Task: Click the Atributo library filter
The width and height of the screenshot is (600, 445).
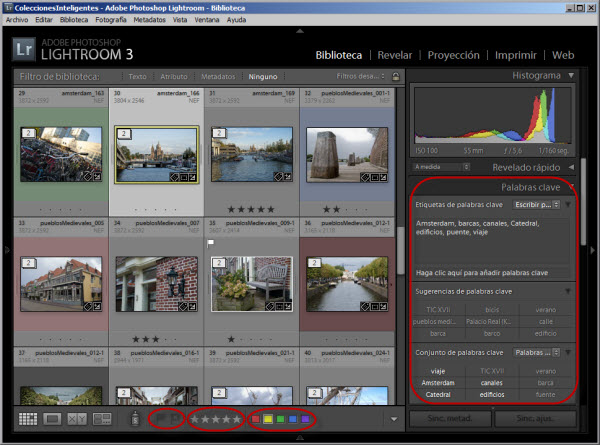Action: (x=174, y=77)
